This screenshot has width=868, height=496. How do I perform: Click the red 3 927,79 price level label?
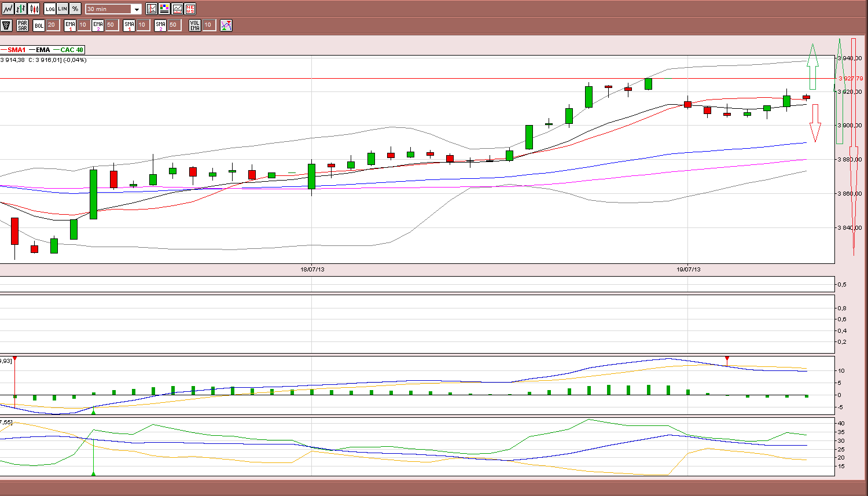(851, 79)
